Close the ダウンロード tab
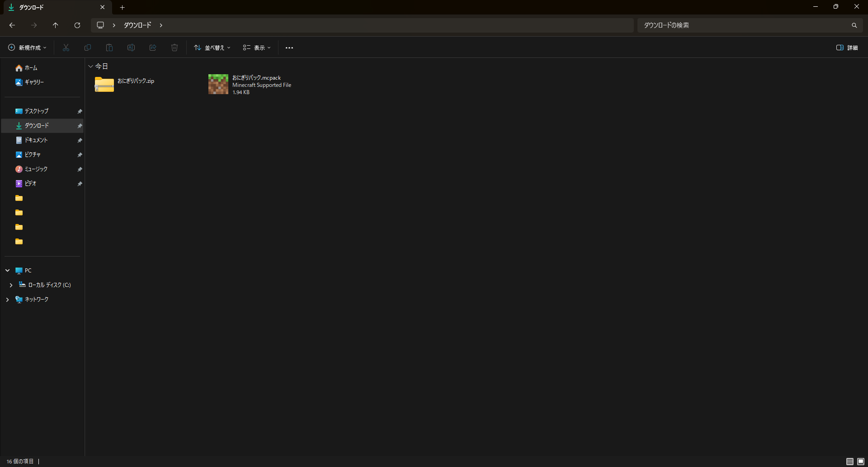 point(102,7)
